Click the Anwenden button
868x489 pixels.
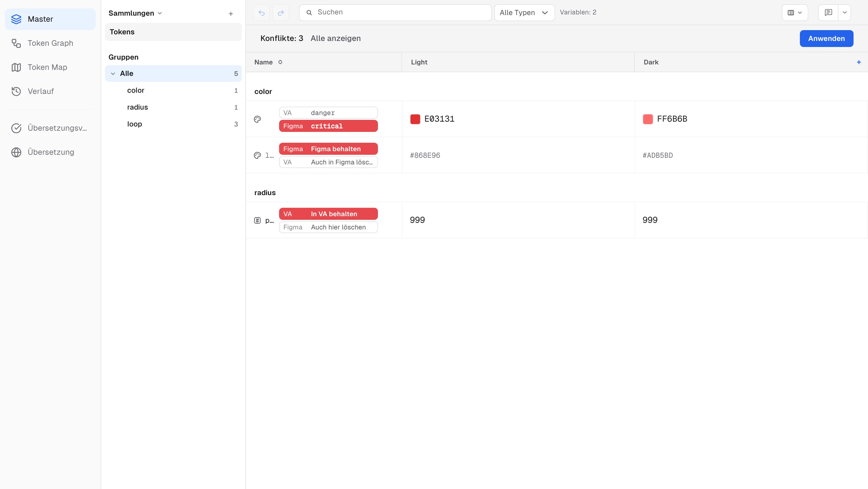826,39
